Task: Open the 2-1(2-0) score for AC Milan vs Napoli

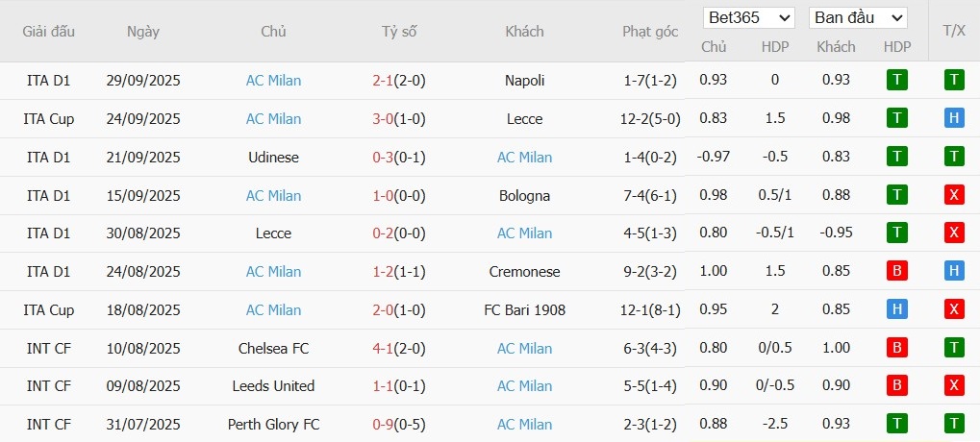Action: point(399,81)
